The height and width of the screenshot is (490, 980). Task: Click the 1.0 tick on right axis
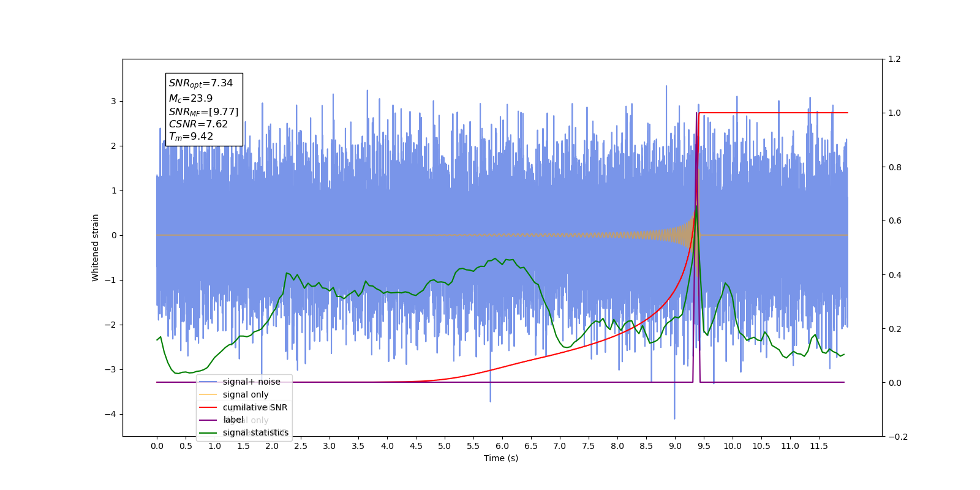click(894, 113)
